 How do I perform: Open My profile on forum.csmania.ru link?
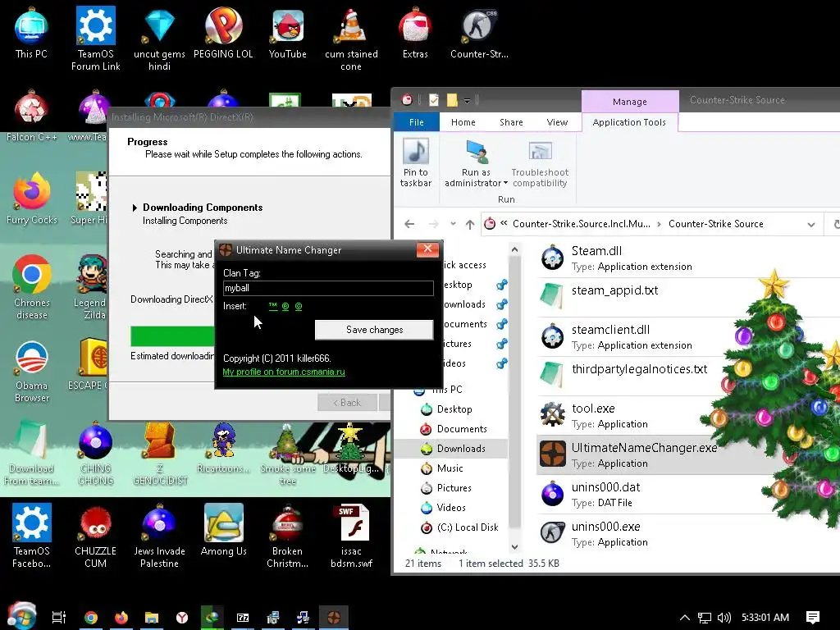pyautogui.click(x=284, y=372)
